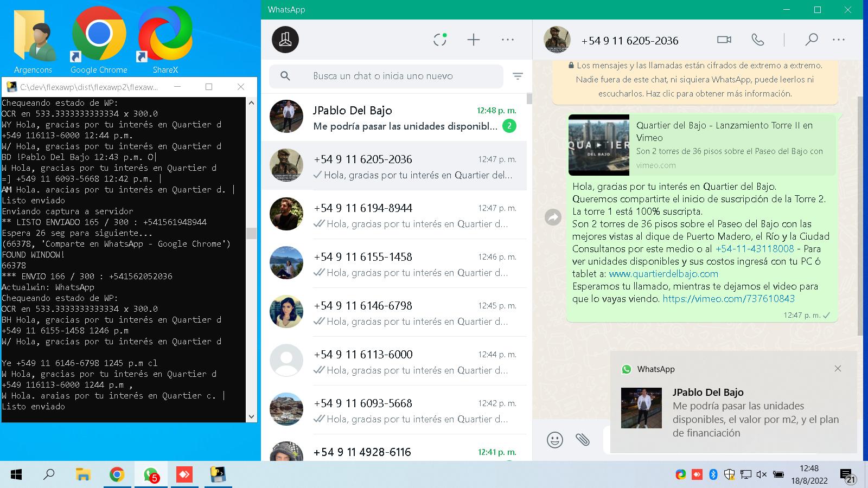
Task: Launch Google Chrome desktop shortcut
Action: coord(99,41)
